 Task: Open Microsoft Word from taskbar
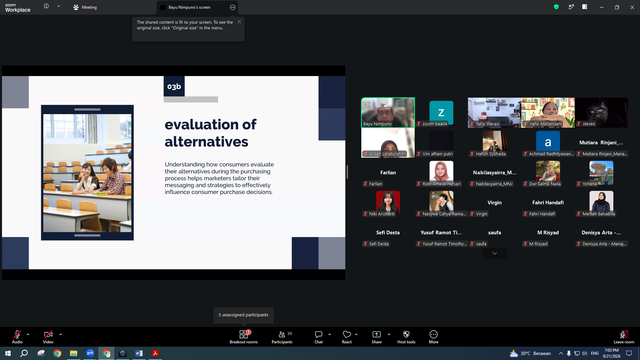point(139,353)
